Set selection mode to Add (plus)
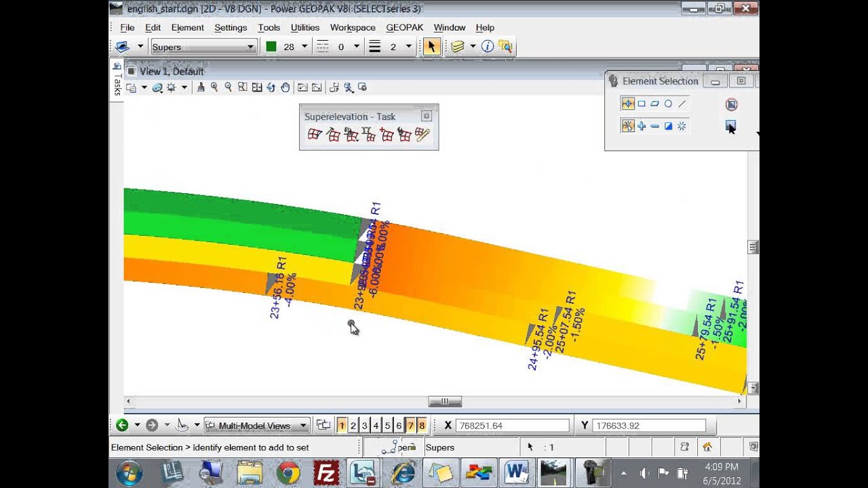This screenshot has height=488, width=868. [642, 126]
